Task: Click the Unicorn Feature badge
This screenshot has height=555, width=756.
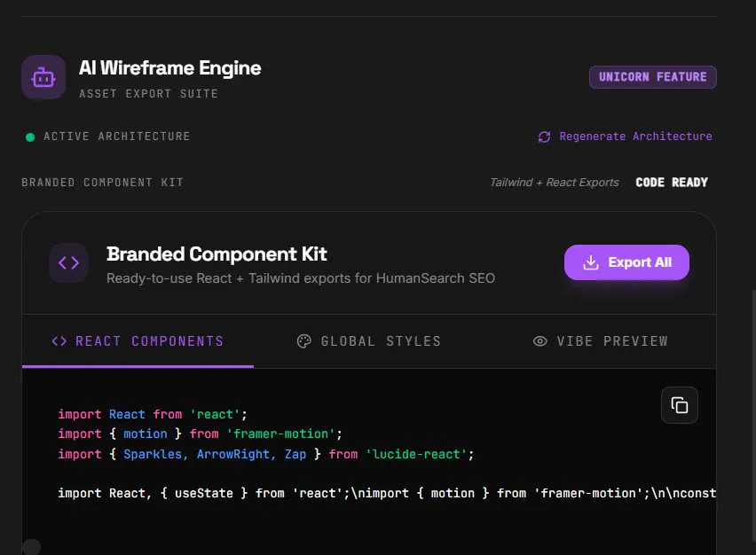Action: (653, 77)
